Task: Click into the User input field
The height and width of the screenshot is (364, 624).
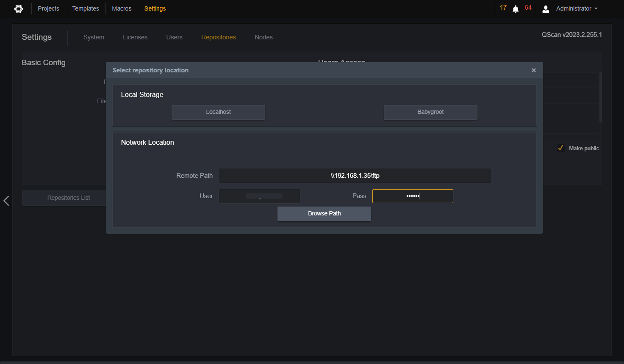Action: pyautogui.click(x=259, y=196)
